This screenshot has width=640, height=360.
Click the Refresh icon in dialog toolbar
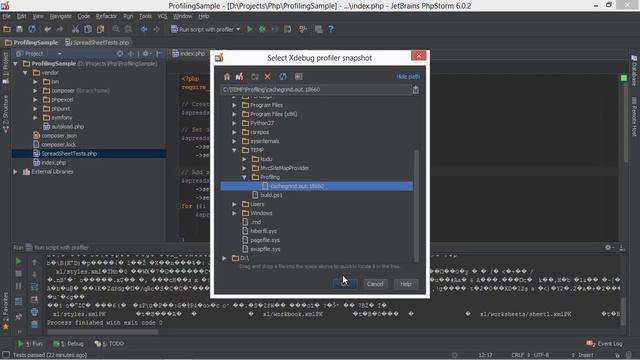point(283,77)
